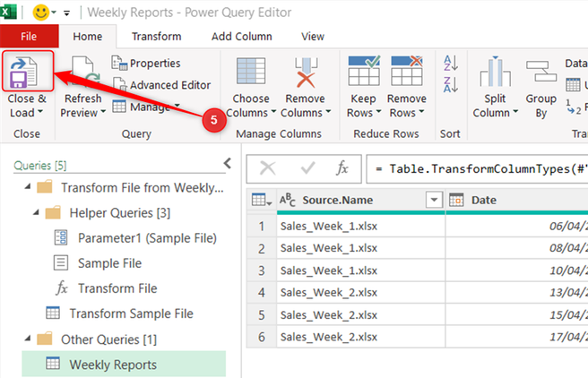Image resolution: width=588 pixels, height=378 pixels.
Task: Open the File tab
Action: [29, 37]
